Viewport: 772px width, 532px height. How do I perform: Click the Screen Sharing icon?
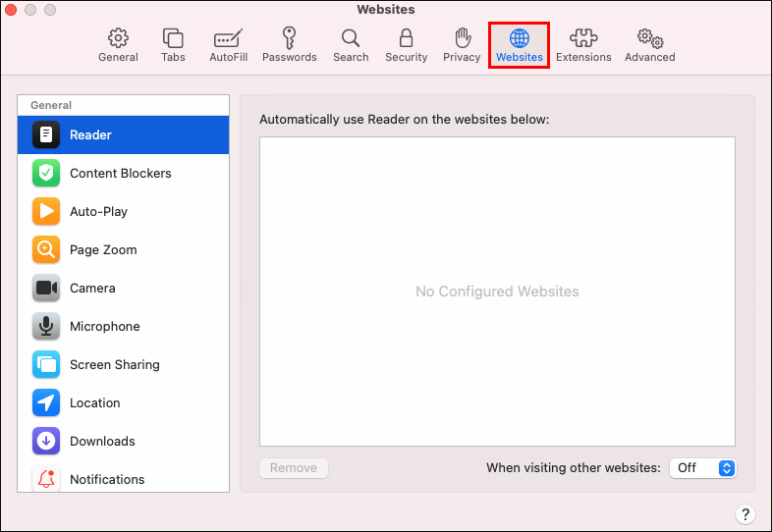click(46, 364)
